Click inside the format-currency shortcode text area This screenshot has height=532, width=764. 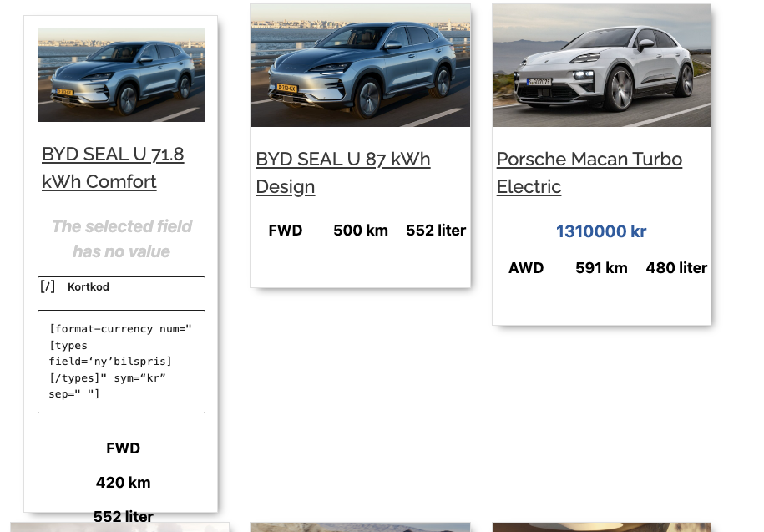[x=121, y=362]
